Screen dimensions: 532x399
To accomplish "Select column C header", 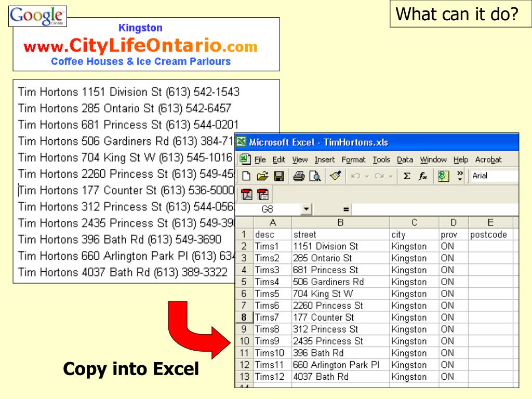I will [x=414, y=222].
